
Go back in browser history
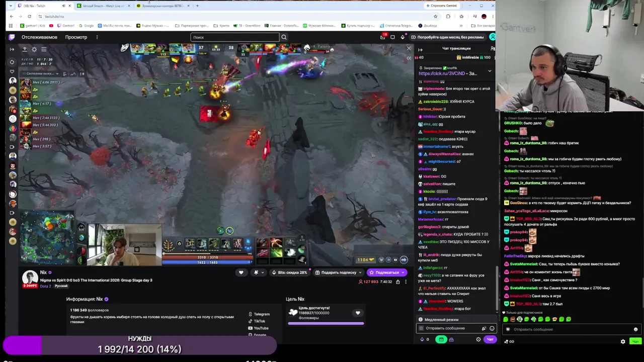tap(12, 16)
